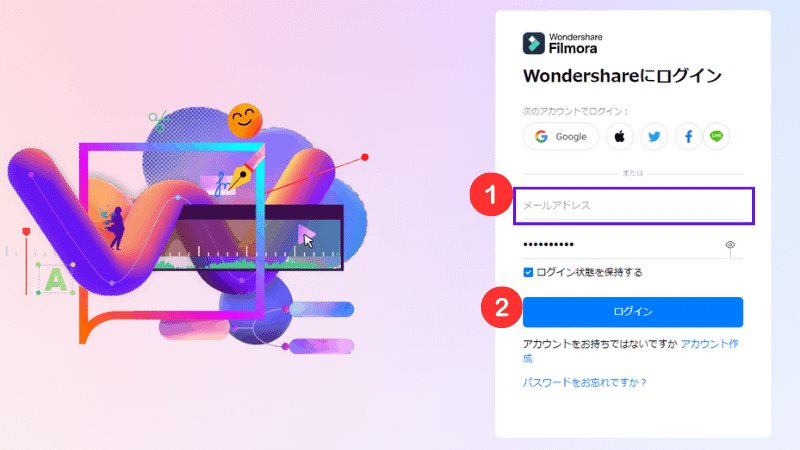Focus the メールアドレス input field
The image size is (800, 450).
click(x=634, y=206)
